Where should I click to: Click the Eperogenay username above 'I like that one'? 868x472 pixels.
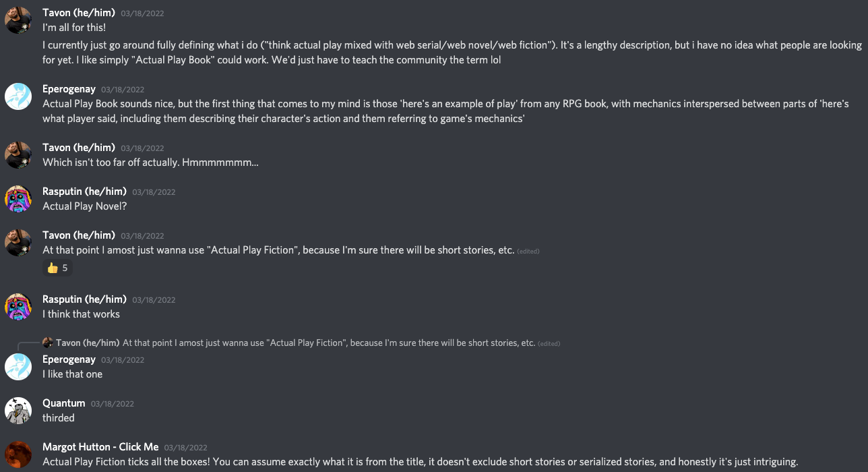[x=69, y=359]
